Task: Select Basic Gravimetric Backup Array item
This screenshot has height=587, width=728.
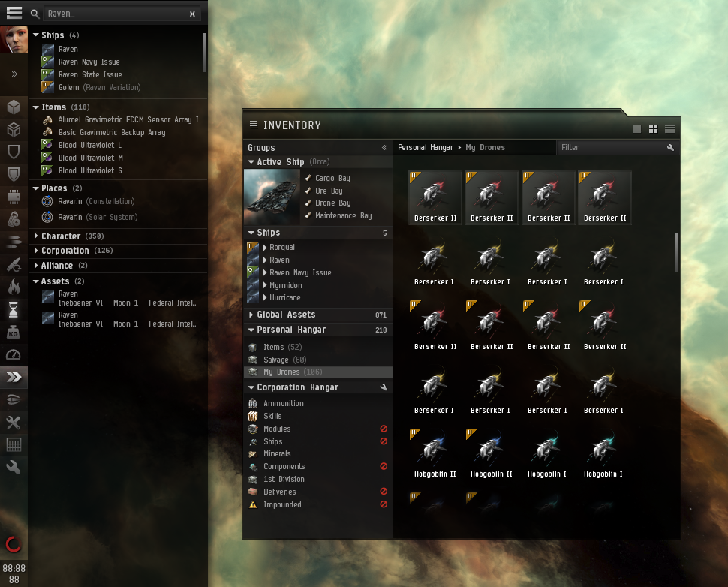Action: coord(111,132)
